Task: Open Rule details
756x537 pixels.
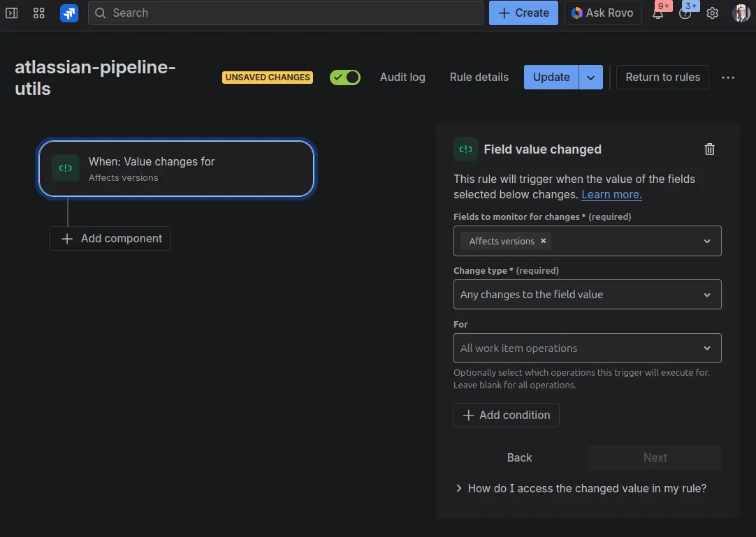Action: click(479, 78)
